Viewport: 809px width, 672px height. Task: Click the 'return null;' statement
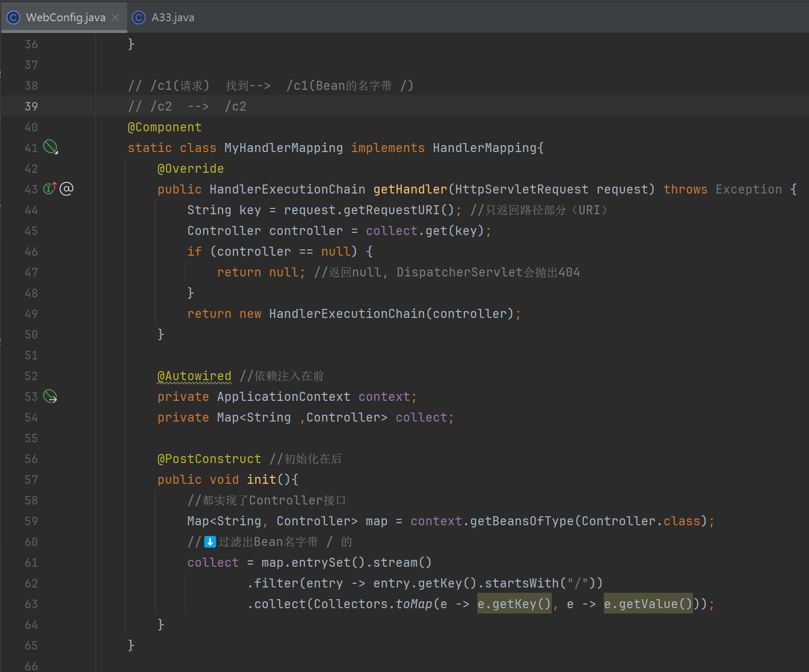(262, 272)
